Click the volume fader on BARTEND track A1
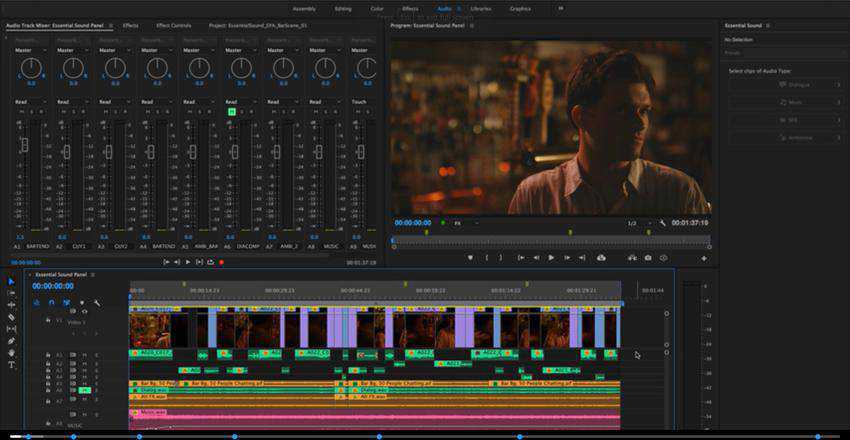Image resolution: width=850 pixels, height=440 pixels. [23, 146]
